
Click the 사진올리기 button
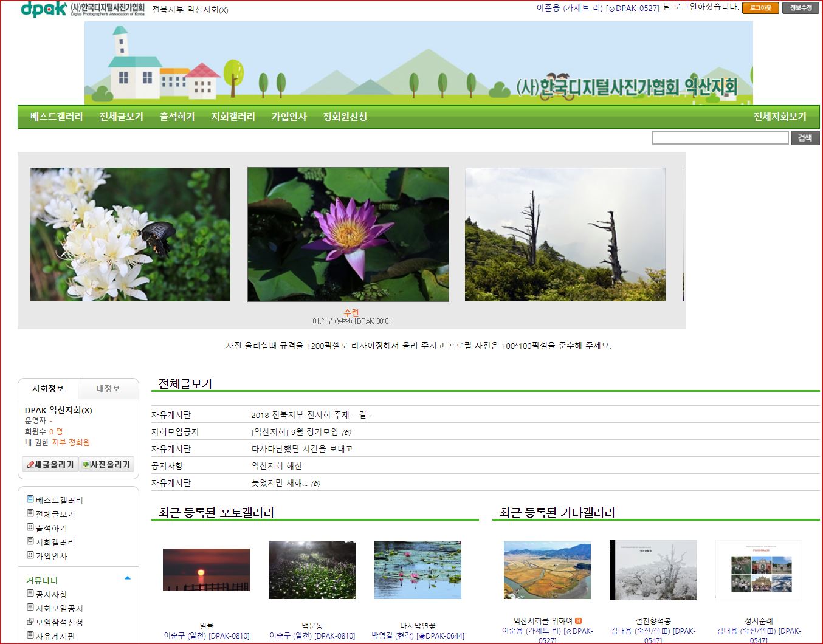point(106,464)
